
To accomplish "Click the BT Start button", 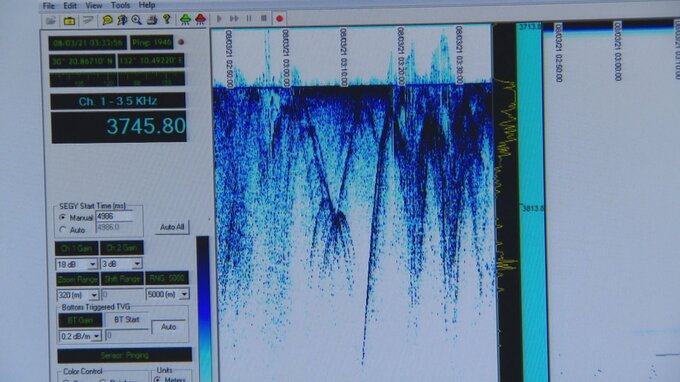I will (x=127, y=320).
